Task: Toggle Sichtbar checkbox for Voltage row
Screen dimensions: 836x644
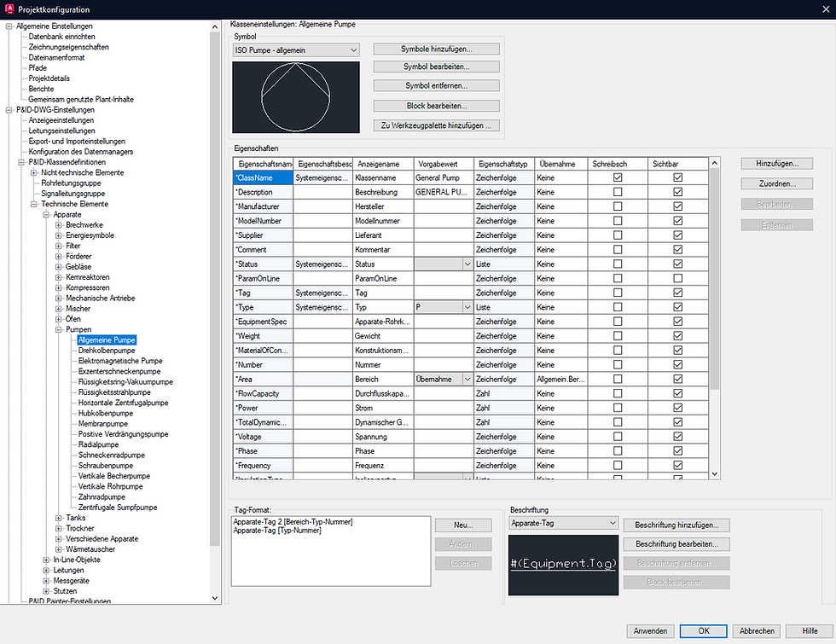Action: click(x=677, y=437)
